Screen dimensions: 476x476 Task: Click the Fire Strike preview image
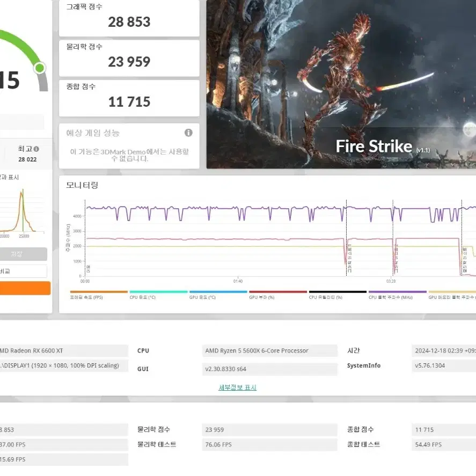coord(341,84)
